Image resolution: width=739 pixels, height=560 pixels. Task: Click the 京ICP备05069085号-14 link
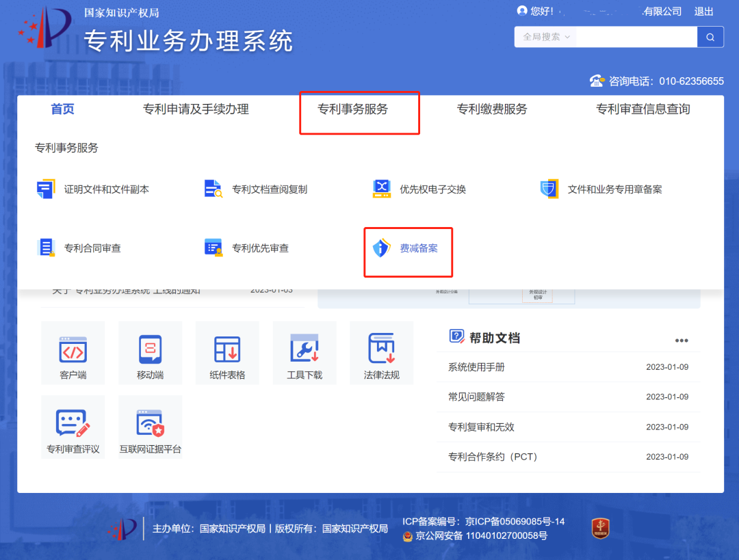point(515,522)
